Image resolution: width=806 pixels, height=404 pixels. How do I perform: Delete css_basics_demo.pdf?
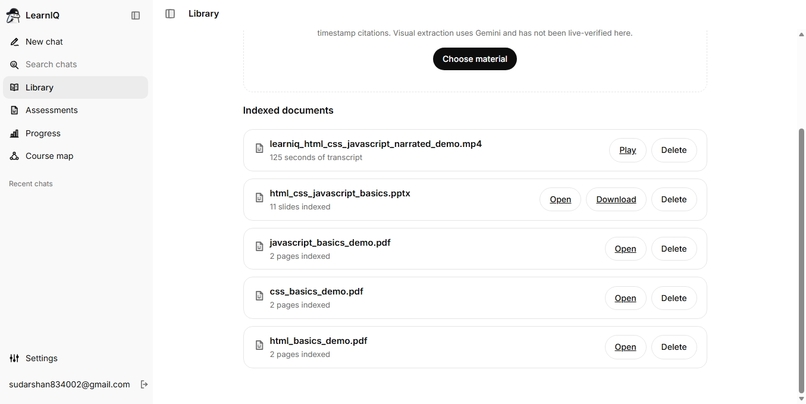674,298
